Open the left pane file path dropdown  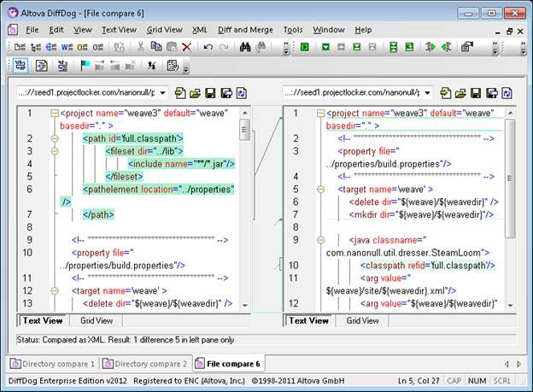162,91
